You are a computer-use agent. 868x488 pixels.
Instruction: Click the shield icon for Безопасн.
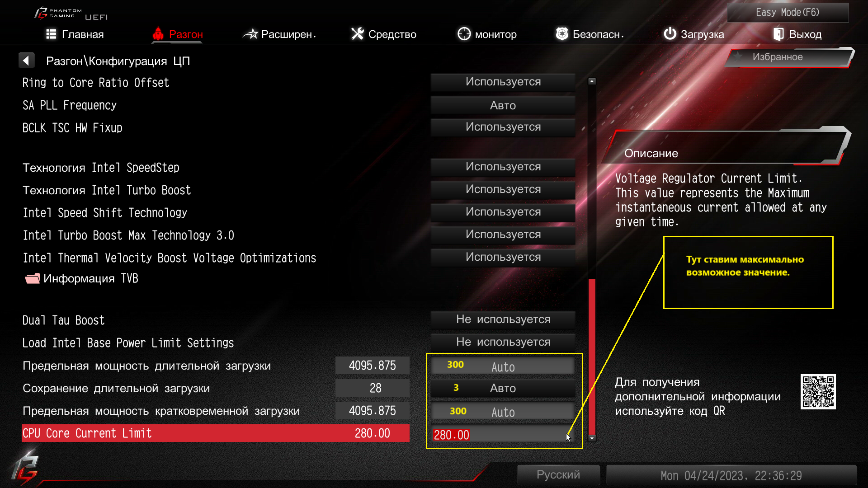point(561,34)
